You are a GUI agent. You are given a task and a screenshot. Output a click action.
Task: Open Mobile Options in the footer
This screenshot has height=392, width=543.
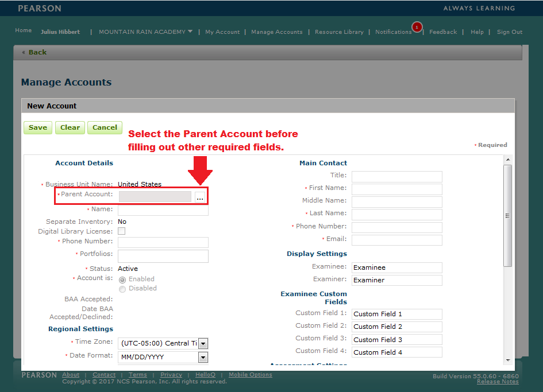pyautogui.click(x=250, y=374)
